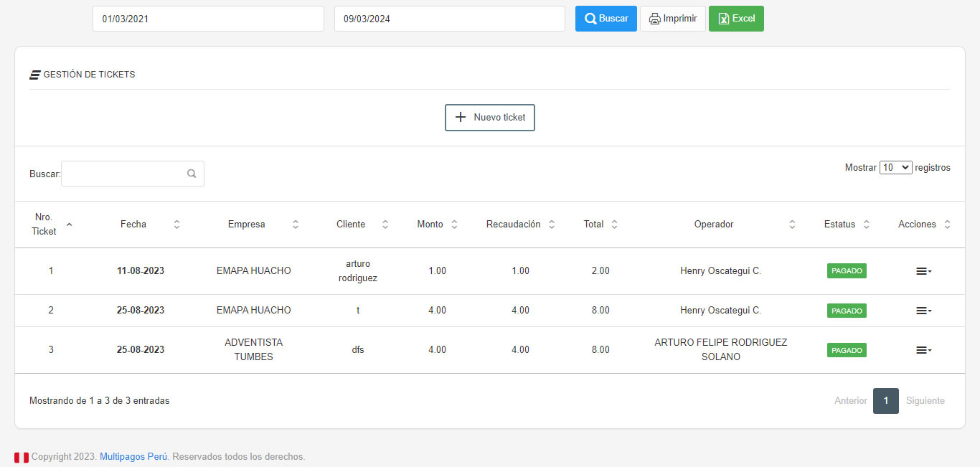
Task: Click date 11-08-2023 of ticket 1
Action: tap(141, 271)
